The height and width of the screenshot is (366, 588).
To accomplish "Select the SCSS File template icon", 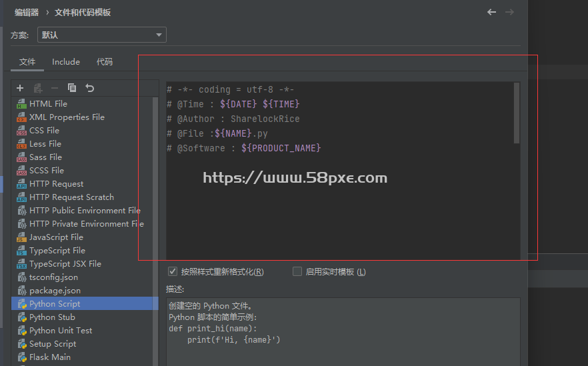I will point(22,171).
